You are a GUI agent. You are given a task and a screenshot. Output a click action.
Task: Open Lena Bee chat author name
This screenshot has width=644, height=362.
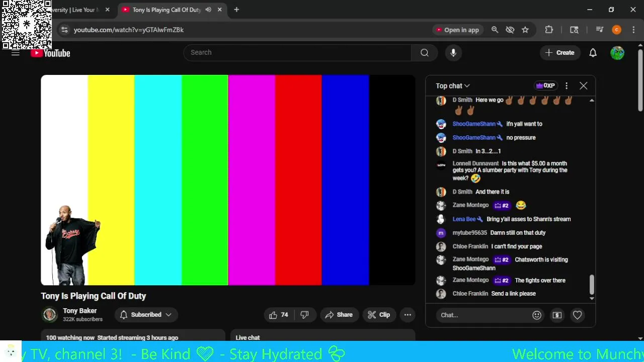[x=464, y=219]
